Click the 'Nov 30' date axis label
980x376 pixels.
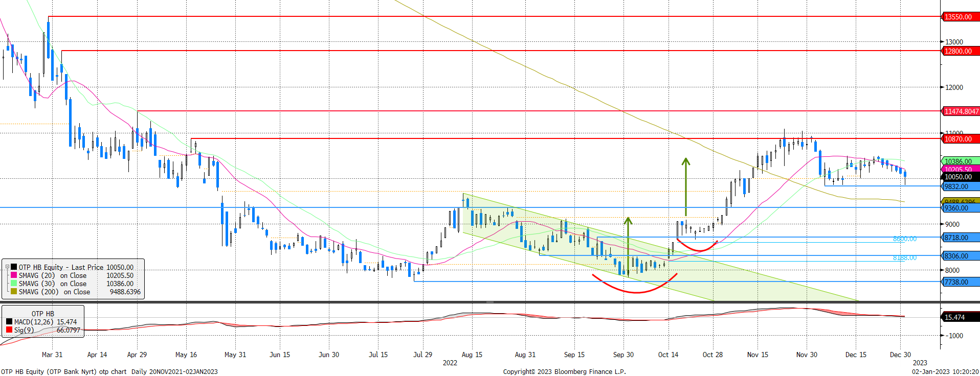click(807, 355)
